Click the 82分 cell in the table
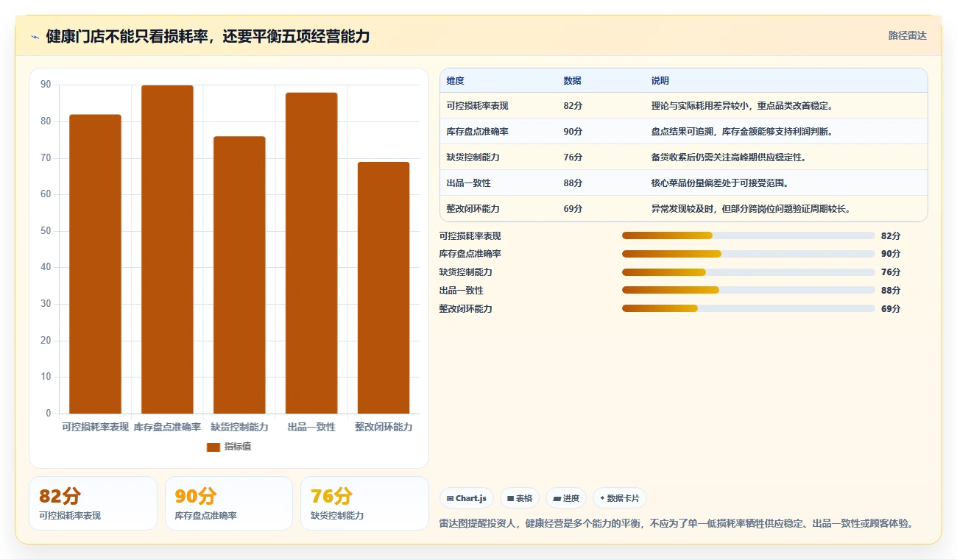957x560 pixels. (573, 106)
